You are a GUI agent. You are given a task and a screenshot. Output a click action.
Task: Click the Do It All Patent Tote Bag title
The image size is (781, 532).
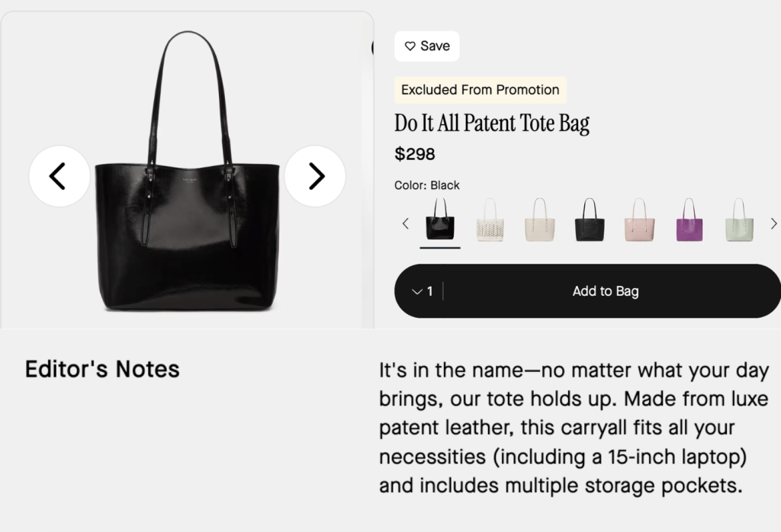click(x=492, y=123)
